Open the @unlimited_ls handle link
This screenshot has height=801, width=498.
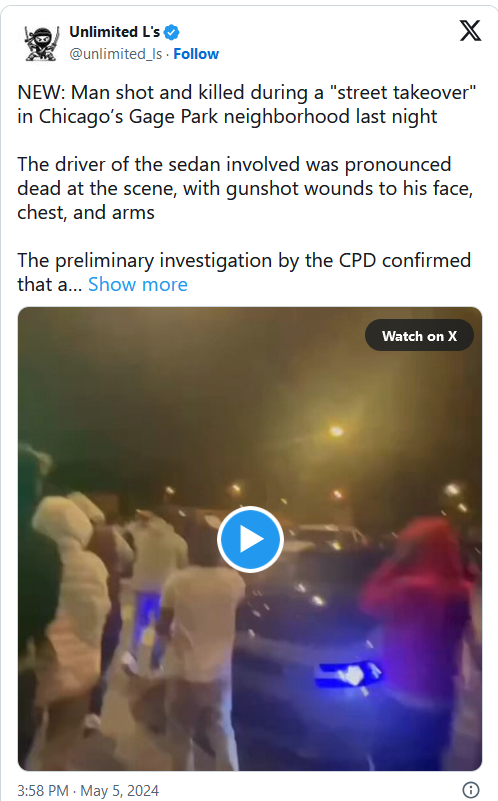click(x=115, y=54)
